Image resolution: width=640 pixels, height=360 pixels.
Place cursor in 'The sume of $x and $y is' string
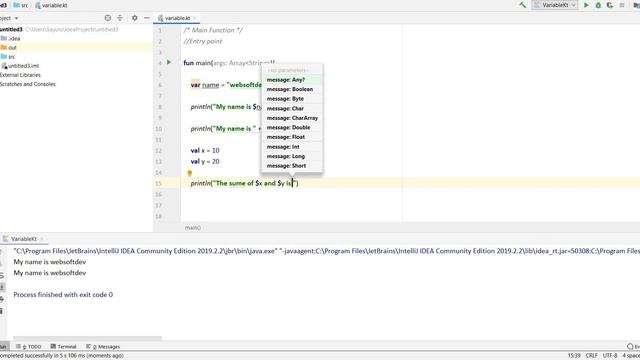[x=253, y=183]
